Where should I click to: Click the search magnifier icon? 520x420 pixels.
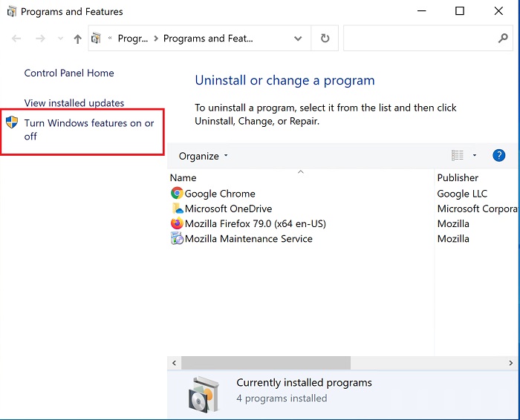(x=502, y=38)
